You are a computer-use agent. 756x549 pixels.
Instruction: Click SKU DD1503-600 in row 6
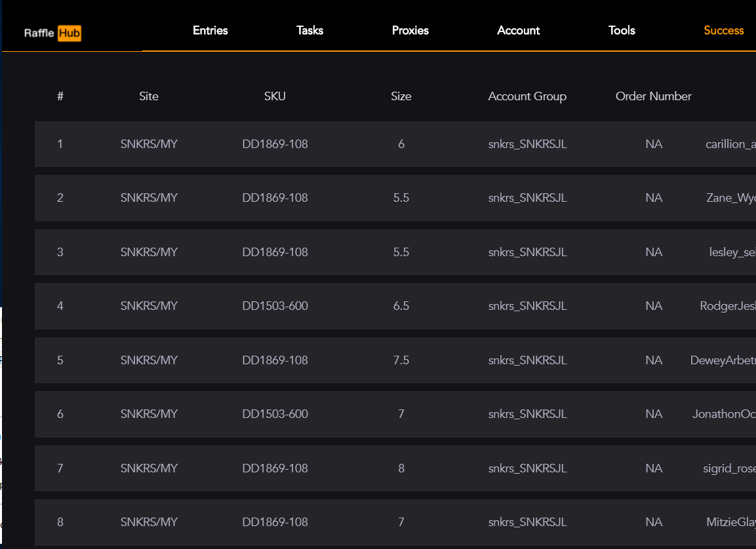(x=275, y=414)
